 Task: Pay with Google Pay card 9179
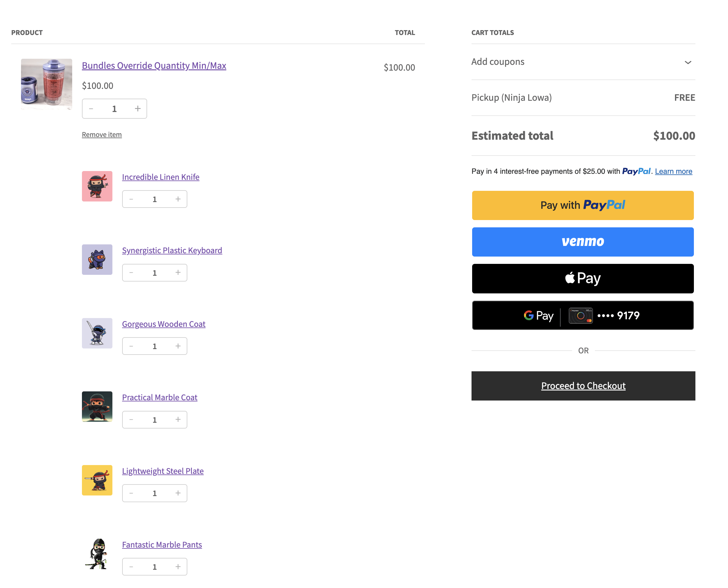click(x=583, y=315)
